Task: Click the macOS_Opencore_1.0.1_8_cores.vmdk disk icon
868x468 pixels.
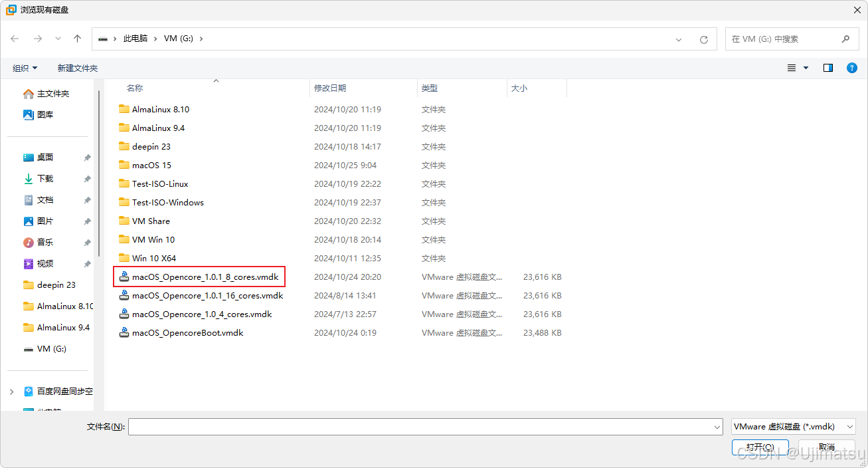Action: 124,277
